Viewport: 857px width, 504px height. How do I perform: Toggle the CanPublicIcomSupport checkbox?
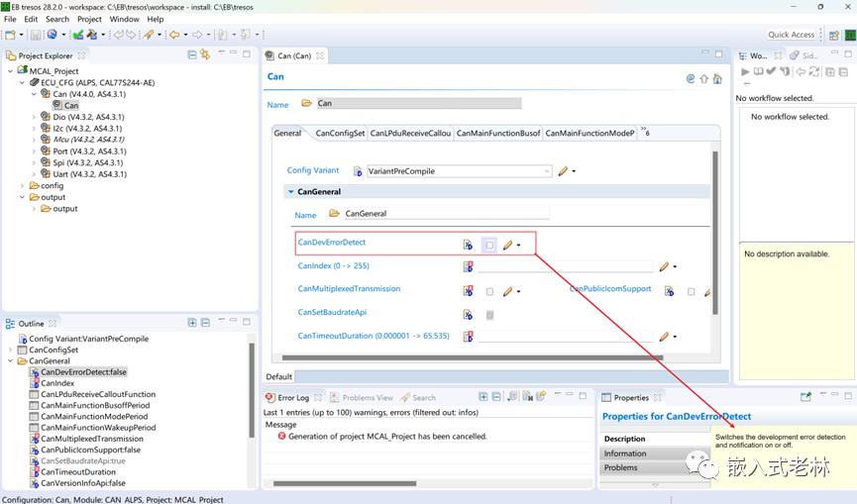pyautogui.click(x=691, y=291)
